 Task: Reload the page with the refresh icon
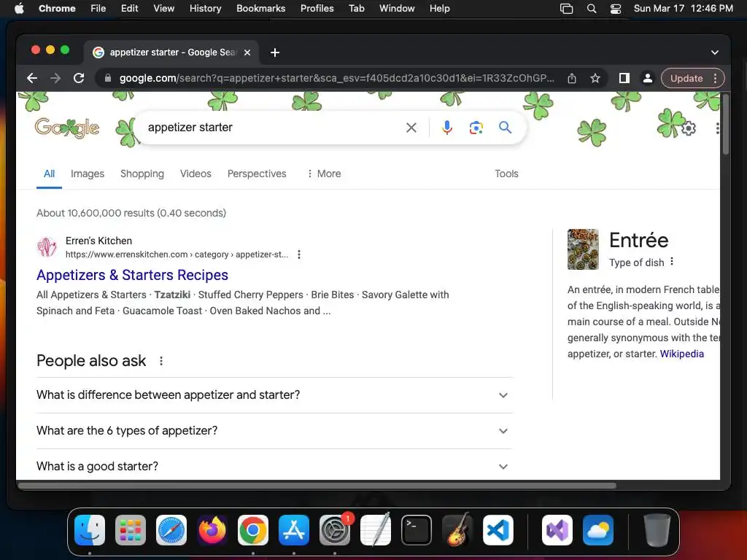(x=79, y=78)
